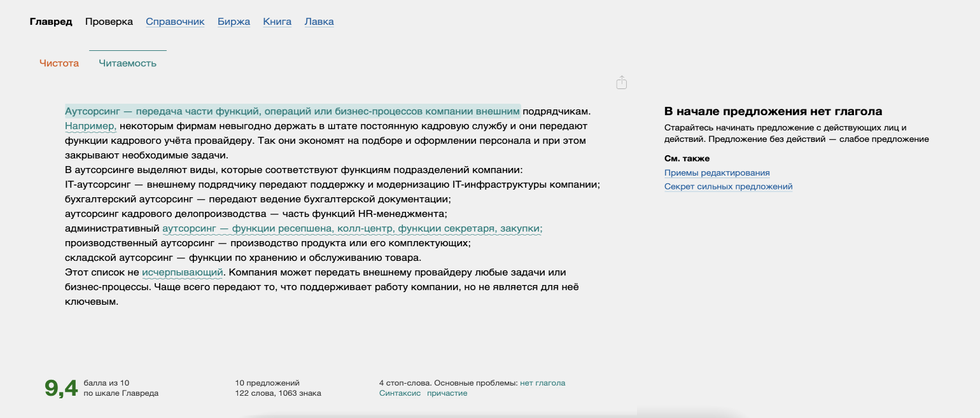Image resolution: width=980 pixels, height=418 pixels.
Task: Open the Справочник section
Action: pyautogui.click(x=175, y=22)
